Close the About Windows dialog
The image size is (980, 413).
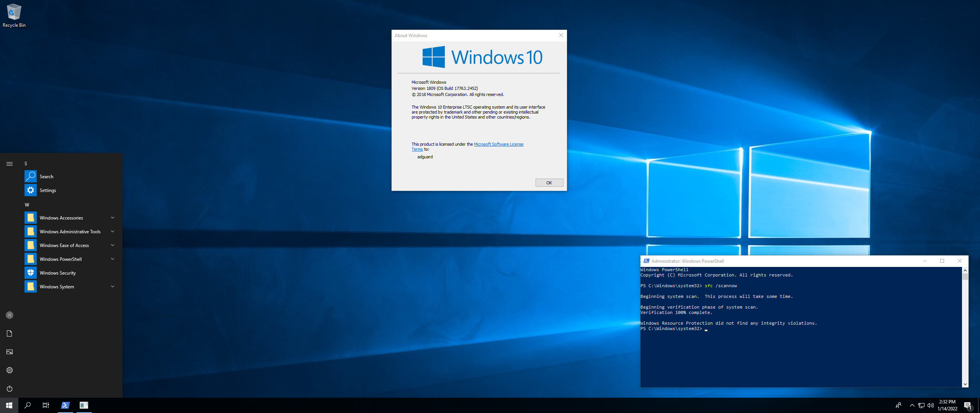[561, 35]
